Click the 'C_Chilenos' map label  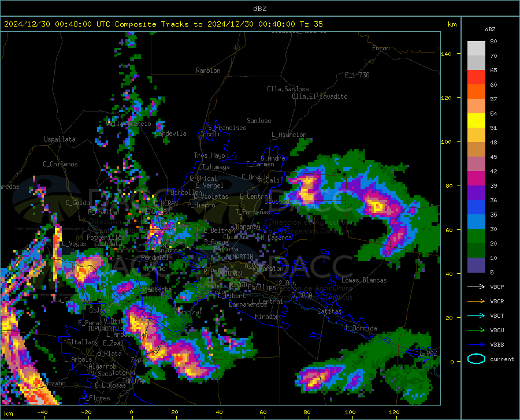tap(60, 164)
